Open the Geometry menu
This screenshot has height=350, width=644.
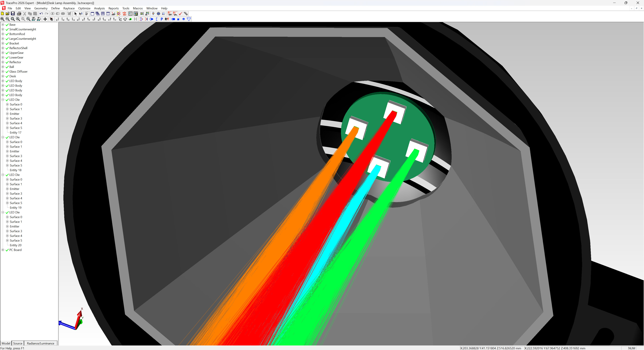(41, 8)
